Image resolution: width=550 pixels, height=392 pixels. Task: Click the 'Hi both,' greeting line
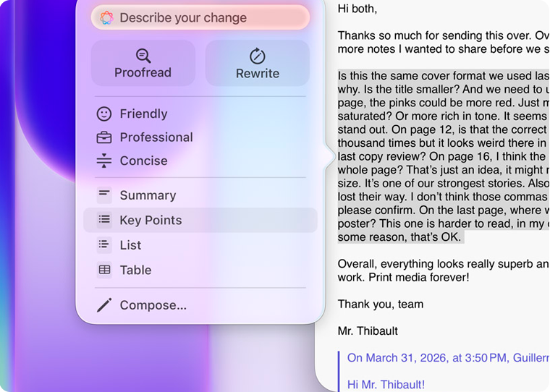[357, 9]
